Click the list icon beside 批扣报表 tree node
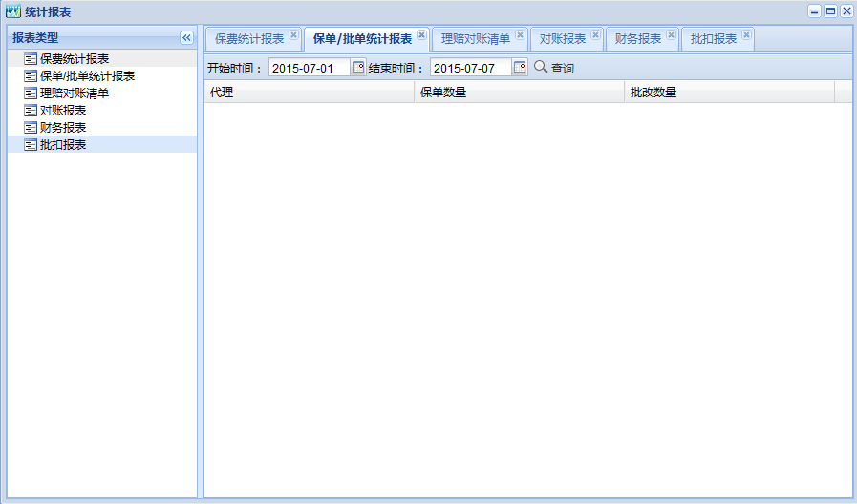 pyautogui.click(x=31, y=145)
